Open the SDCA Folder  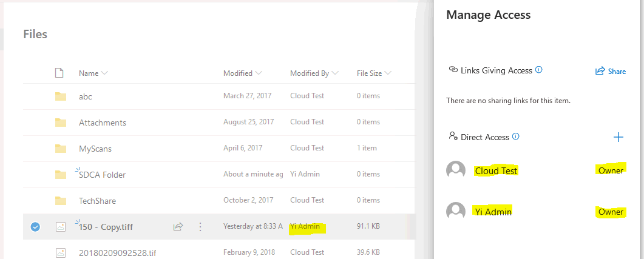[103, 175]
